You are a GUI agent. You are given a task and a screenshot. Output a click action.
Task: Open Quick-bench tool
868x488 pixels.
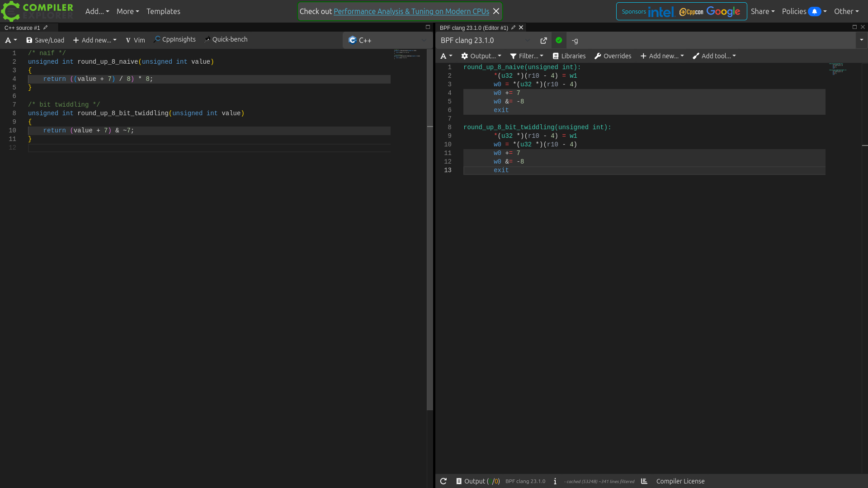226,39
